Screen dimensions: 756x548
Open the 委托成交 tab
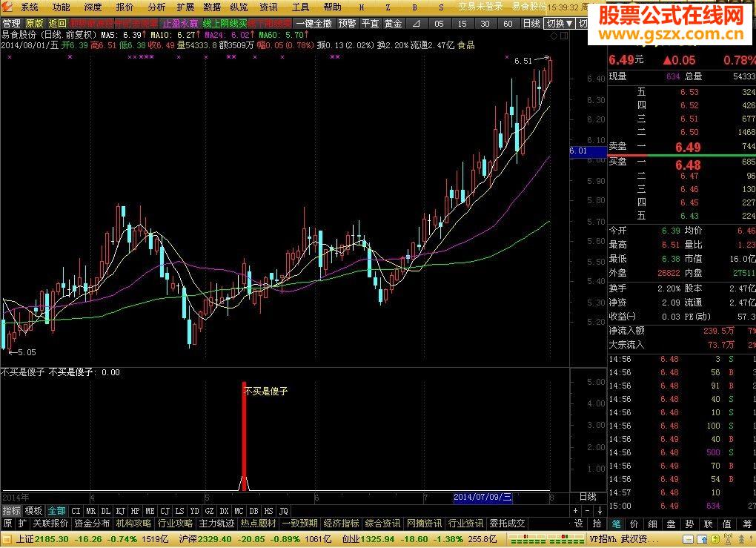(507, 524)
